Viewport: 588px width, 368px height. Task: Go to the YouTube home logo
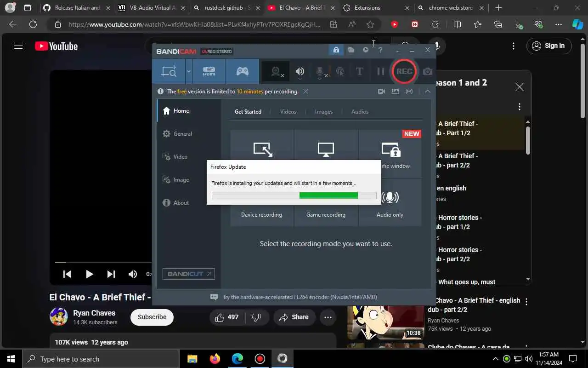[56, 46]
